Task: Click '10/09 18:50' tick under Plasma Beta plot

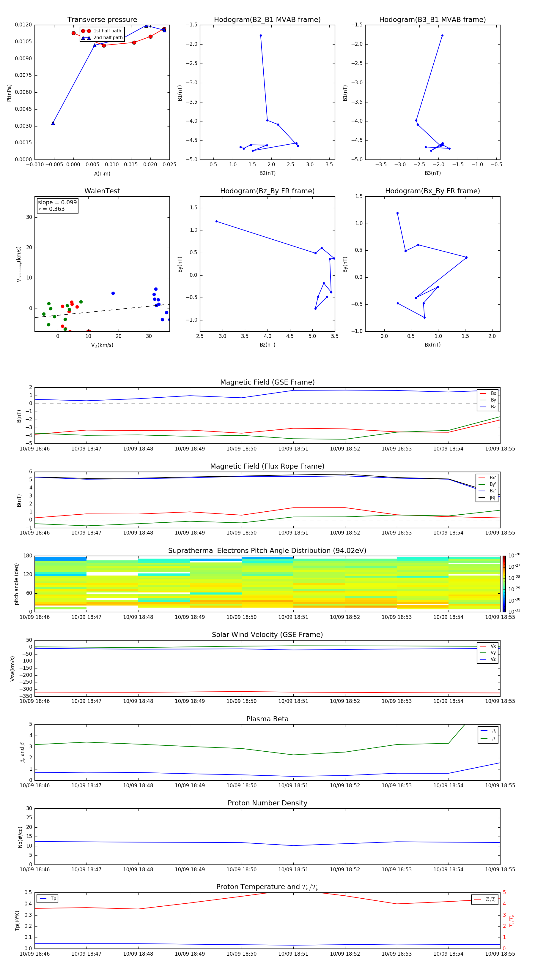Action: (241, 785)
